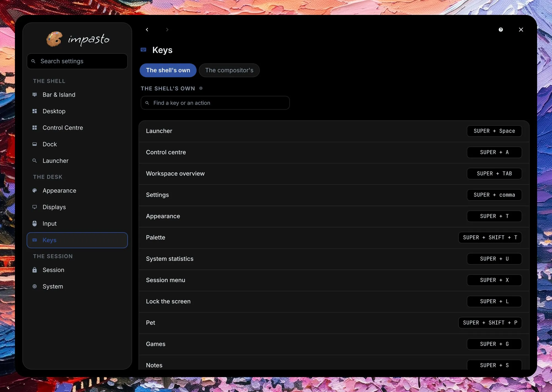Viewport: 552px width, 392px height.
Task: Click the Desktop sidebar icon
Action: (34, 111)
